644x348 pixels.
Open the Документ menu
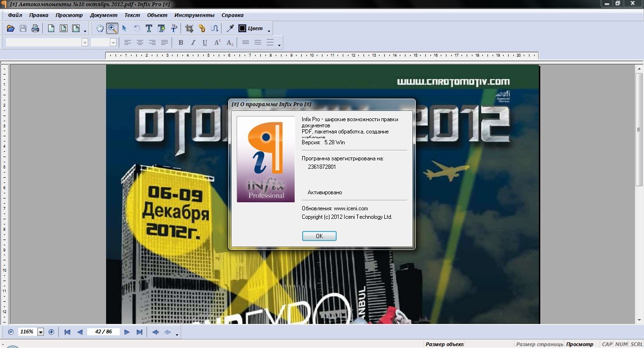pos(104,15)
